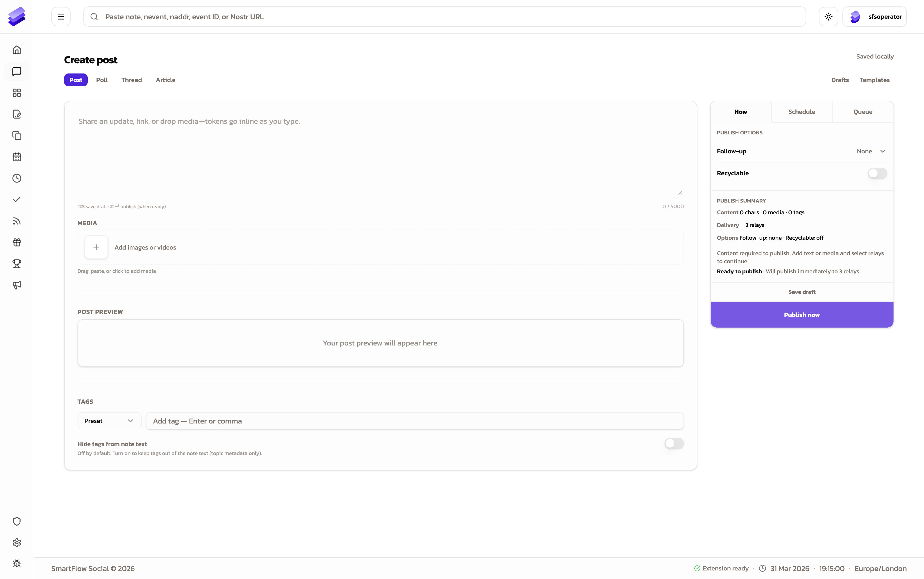Open the Preset dropdown under Tags
This screenshot has width=924, height=579.
(109, 421)
